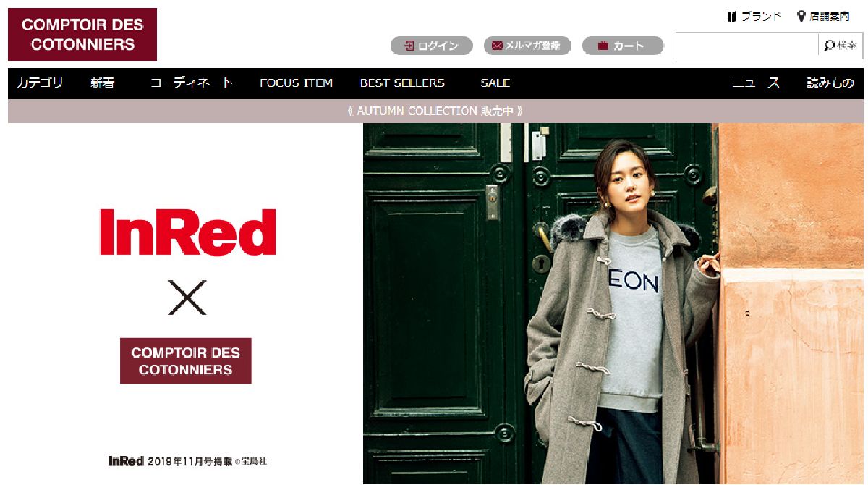Click the shopping cart bag icon
The image size is (868, 485).
(x=603, y=46)
